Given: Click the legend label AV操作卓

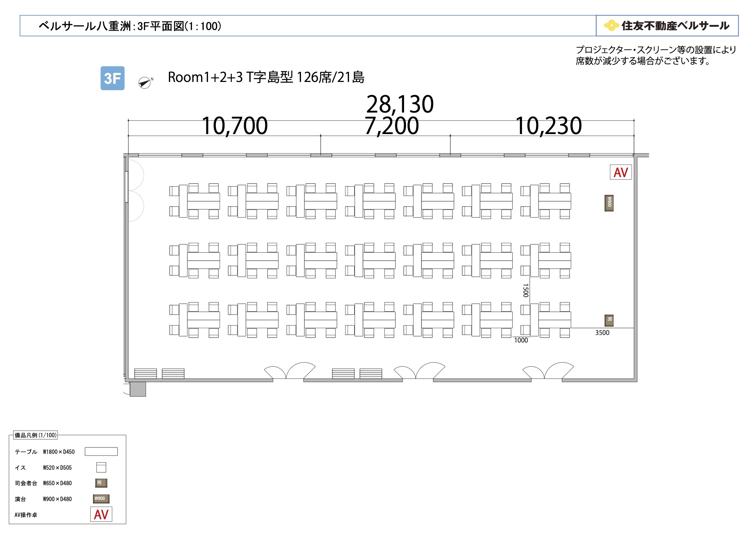Looking at the screenshot, I should [x=26, y=515].
